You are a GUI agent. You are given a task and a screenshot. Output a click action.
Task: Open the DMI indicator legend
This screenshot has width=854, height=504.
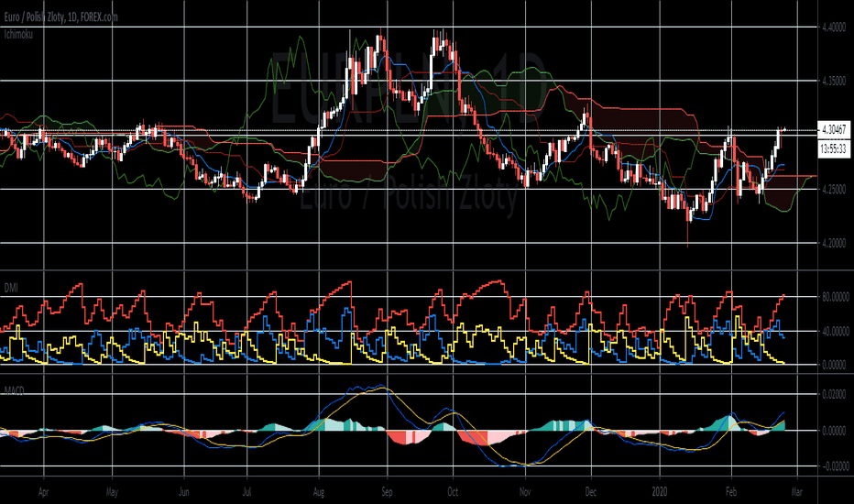11,288
